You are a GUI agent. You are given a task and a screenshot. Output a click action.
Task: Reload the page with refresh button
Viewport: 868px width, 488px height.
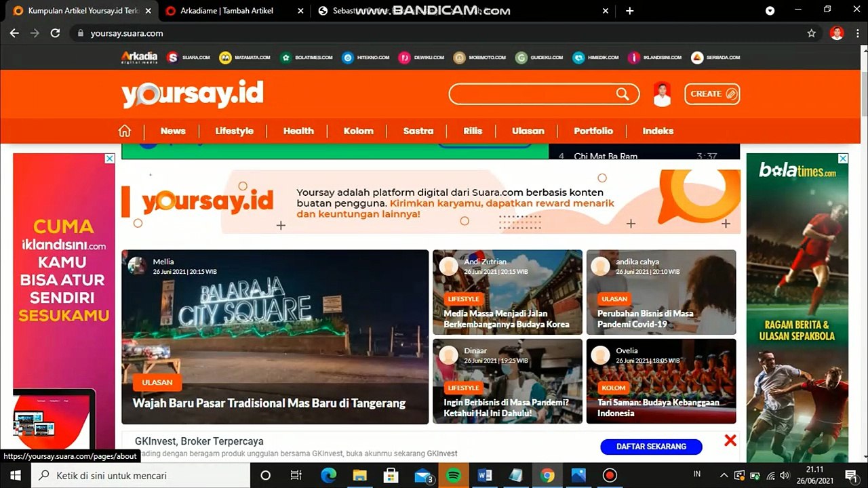click(56, 33)
